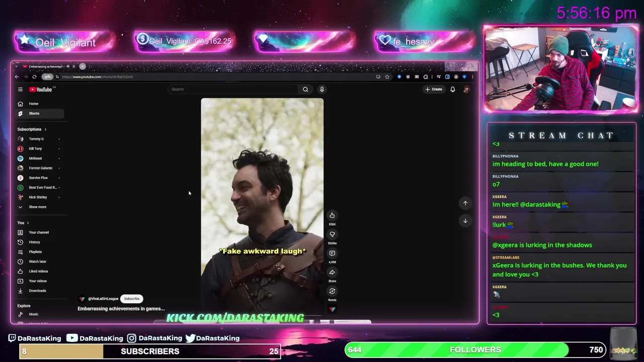Image resolution: width=644 pixels, height=362 pixels.
Task: Open Watch later list
Action: [x=39, y=261]
